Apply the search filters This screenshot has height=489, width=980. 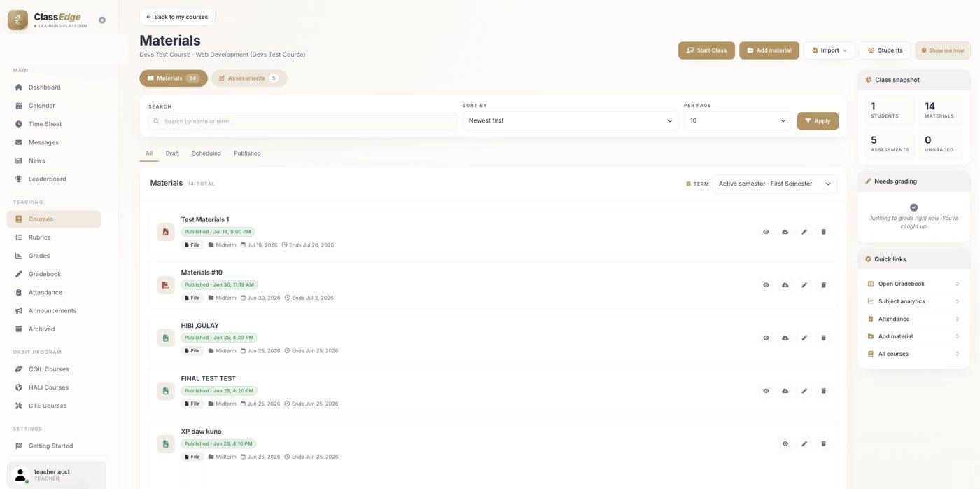coord(818,121)
